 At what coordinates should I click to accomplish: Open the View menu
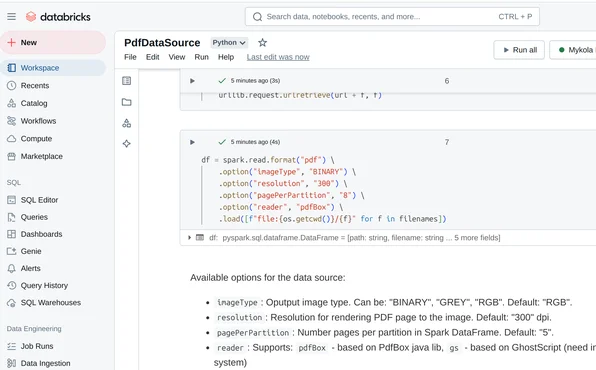(x=177, y=57)
